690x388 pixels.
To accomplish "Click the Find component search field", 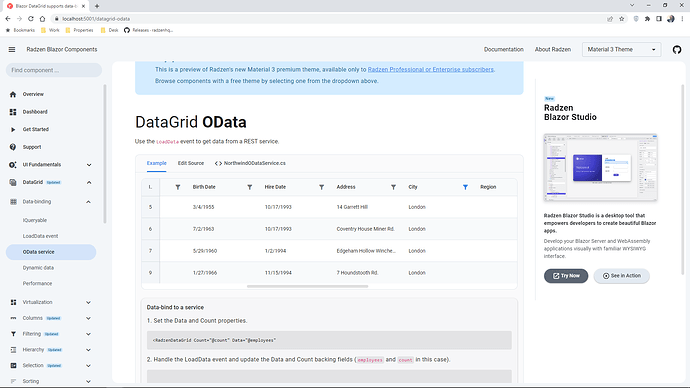I will [54, 70].
